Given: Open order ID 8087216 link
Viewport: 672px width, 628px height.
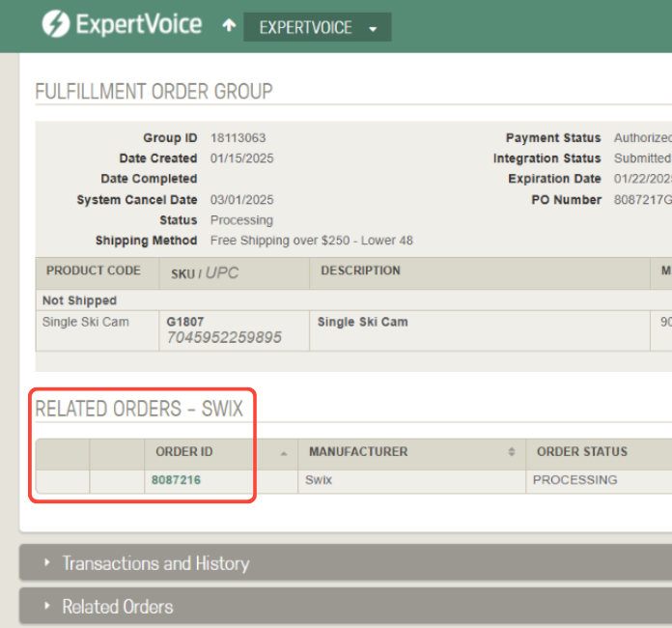Looking at the screenshot, I should pyautogui.click(x=176, y=479).
